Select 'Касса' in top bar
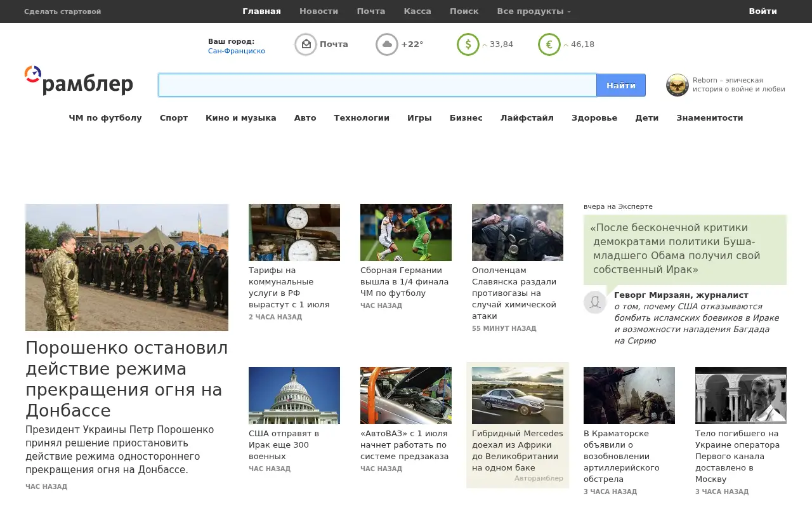812x508 pixels. point(417,11)
